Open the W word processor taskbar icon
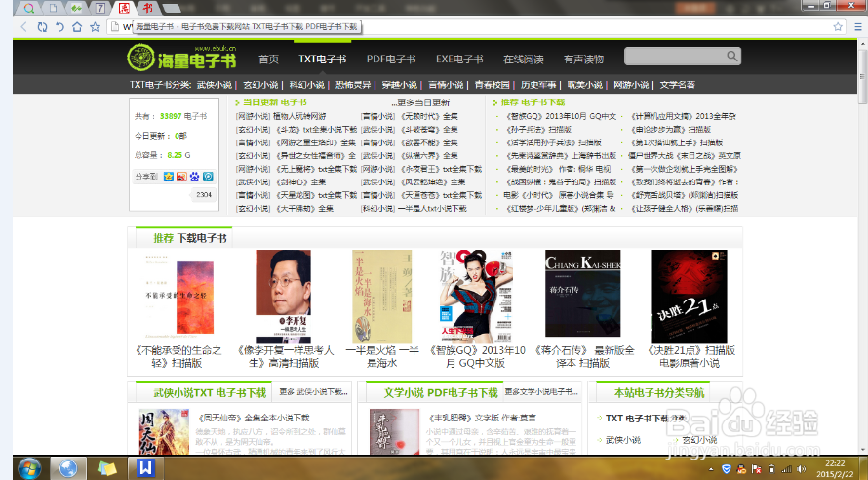Viewport: 868px width, 480px height. click(x=145, y=468)
